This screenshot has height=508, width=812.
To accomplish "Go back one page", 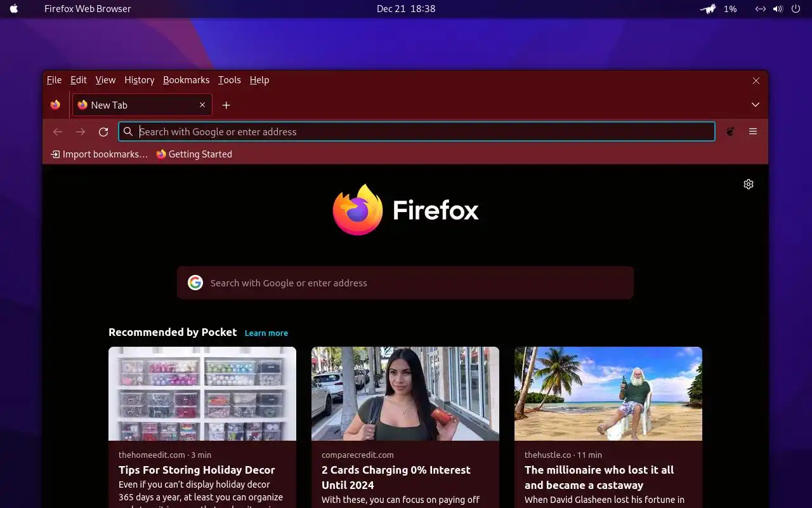I will (x=58, y=131).
